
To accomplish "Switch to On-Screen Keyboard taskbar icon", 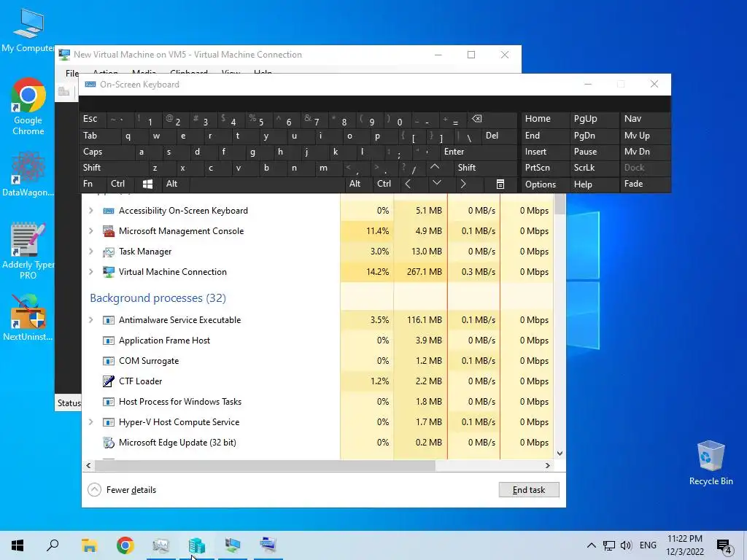I will [268, 545].
